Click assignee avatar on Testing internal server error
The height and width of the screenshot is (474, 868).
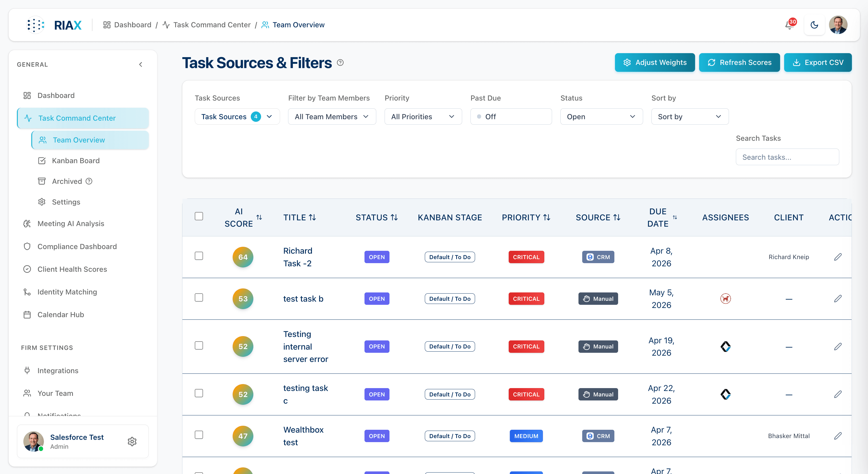point(726,346)
